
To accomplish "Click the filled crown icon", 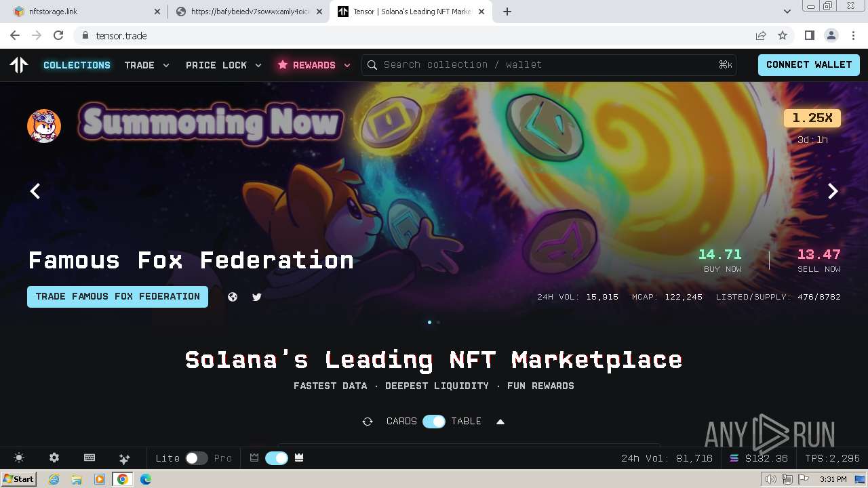I will click(299, 458).
